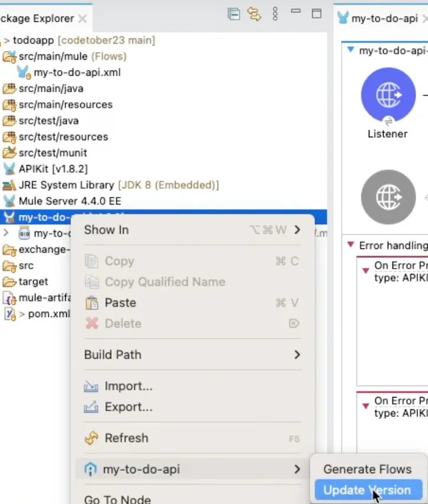Close the Package Explorer tab
The height and width of the screenshot is (504, 428).
pos(83,19)
